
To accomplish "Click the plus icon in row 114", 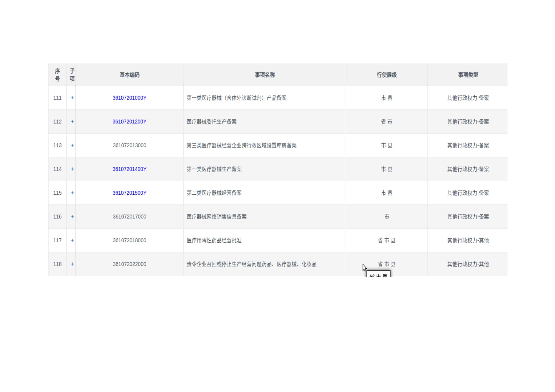I will point(72,169).
